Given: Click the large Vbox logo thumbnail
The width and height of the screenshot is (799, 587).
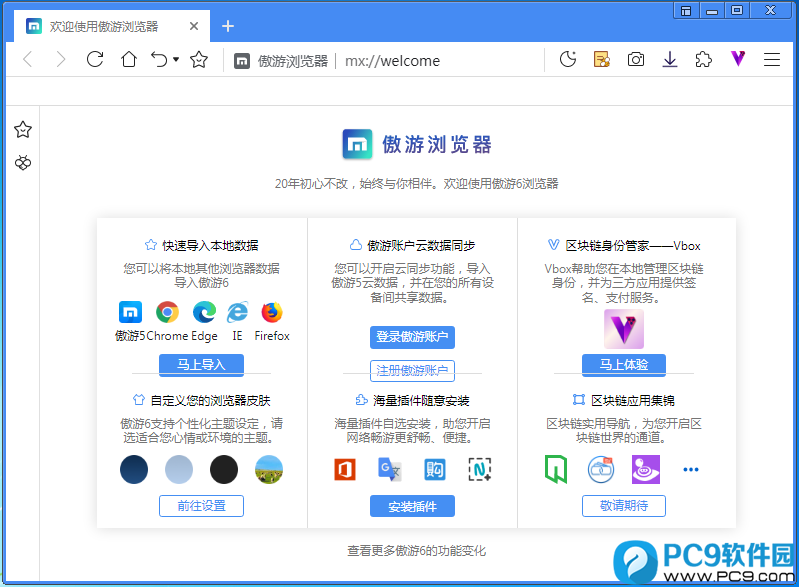Looking at the screenshot, I should tap(624, 329).
